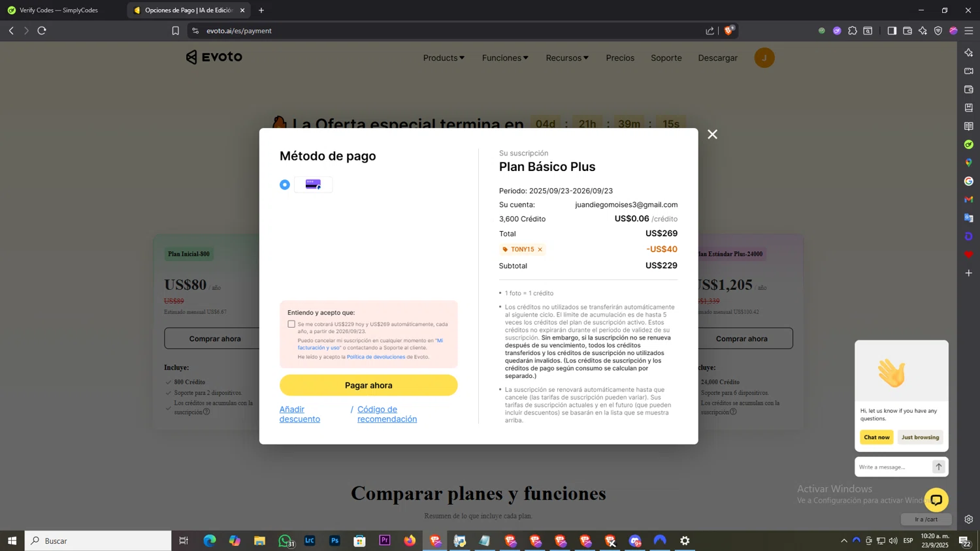This screenshot has width=980, height=551.
Task: Click Just browsing in the chat widget
Action: [920, 437]
